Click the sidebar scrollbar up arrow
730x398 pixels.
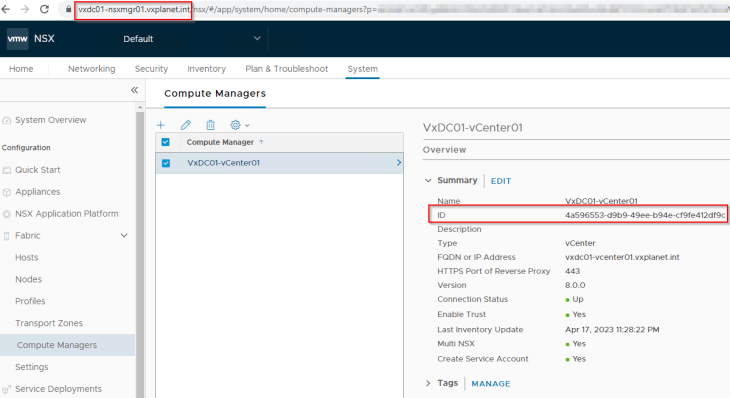[x=140, y=107]
